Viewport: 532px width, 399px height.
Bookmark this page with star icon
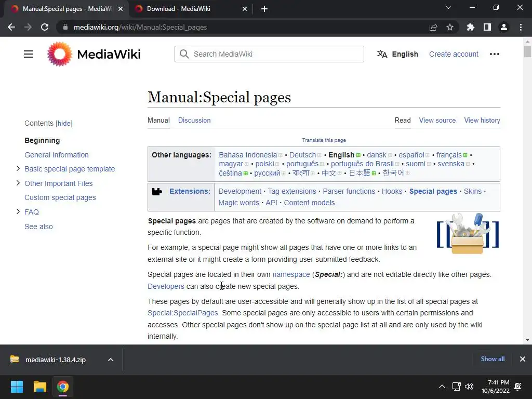tap(450, 27)
